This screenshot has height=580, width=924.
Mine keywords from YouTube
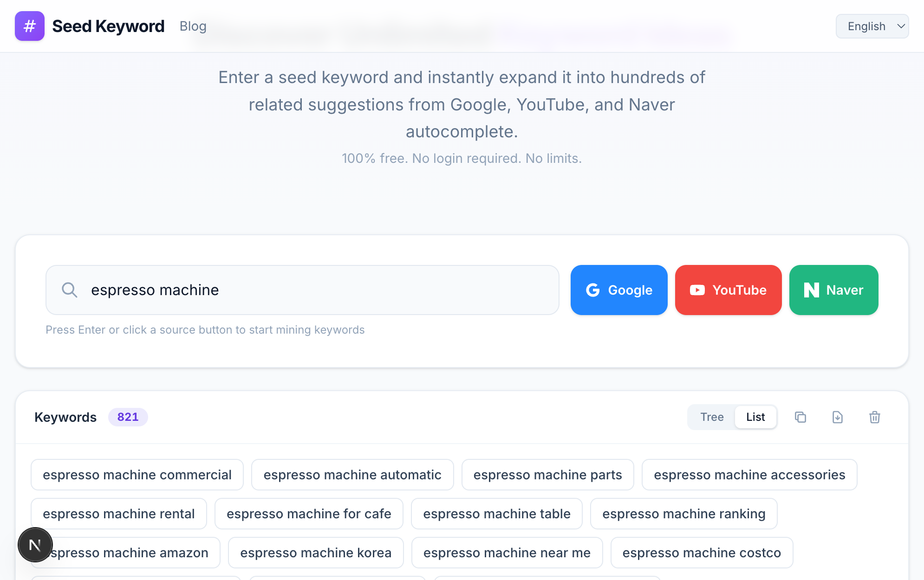(x=728, y=290)
